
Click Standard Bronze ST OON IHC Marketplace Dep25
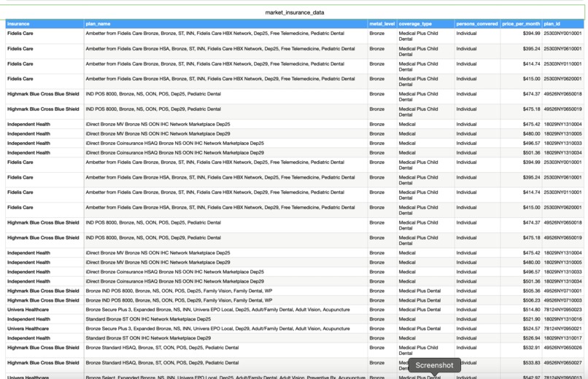[148, 319]
